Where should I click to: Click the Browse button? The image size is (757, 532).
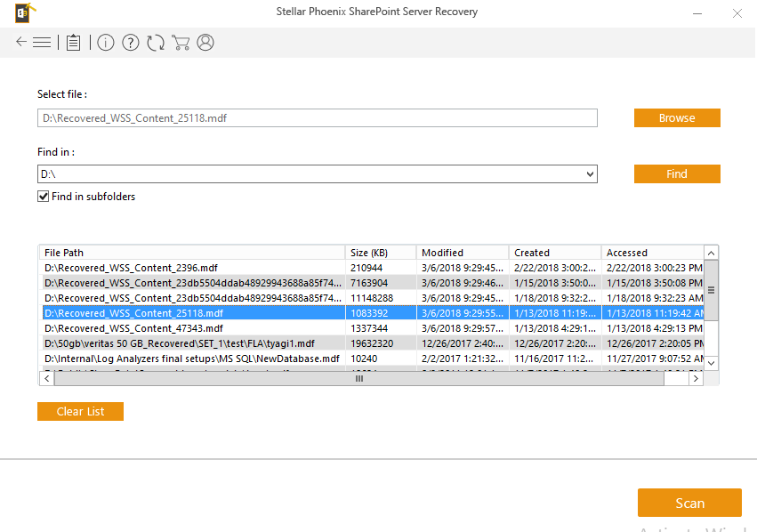point(677,118)
